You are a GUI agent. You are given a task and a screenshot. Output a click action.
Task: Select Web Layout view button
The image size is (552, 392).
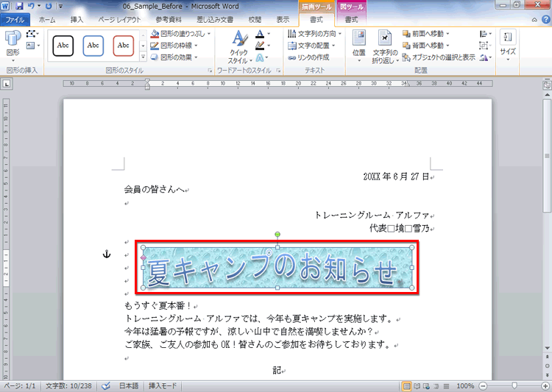pos(426,386)
